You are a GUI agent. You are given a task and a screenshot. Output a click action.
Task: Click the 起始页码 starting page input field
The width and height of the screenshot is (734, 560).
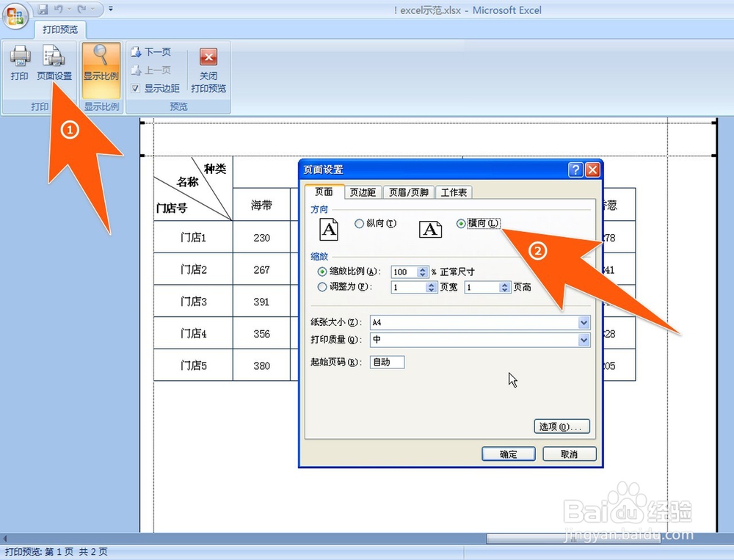387,362
